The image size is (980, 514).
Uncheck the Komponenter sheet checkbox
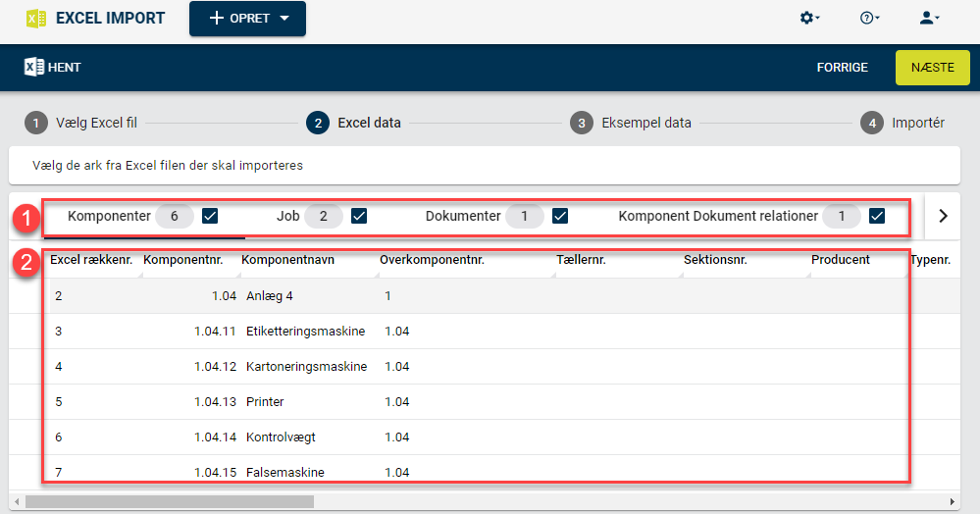210,217
